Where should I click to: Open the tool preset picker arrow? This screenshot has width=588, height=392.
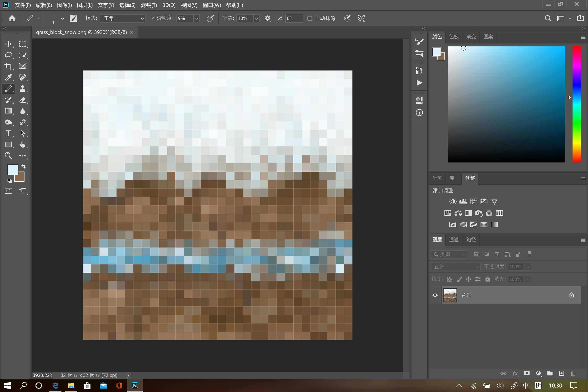[x=39, y=18]
